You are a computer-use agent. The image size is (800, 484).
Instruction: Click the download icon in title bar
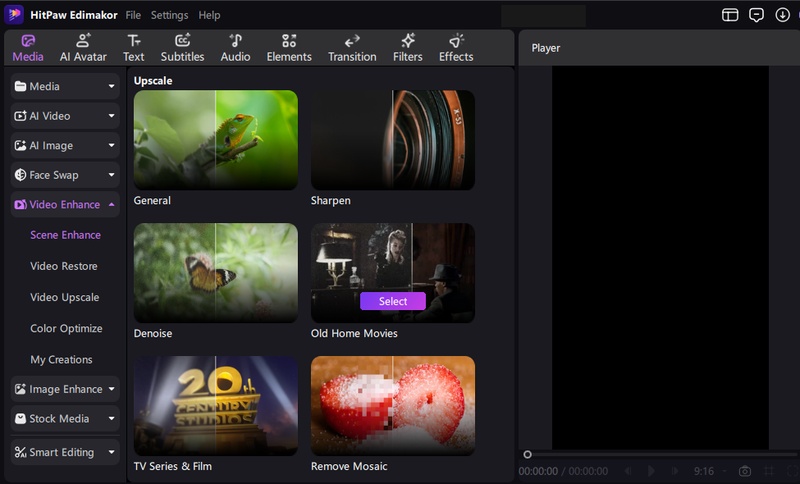click(782, 15)
